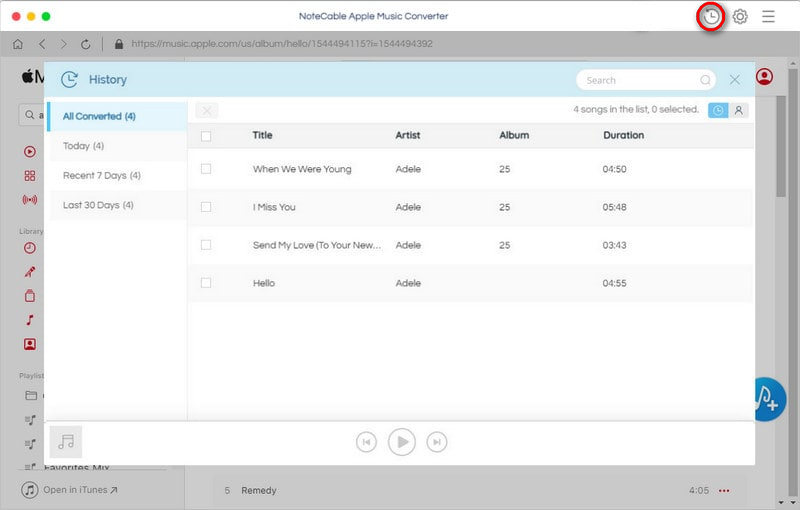Open the Radio broadcast icon in sidebar
Screen dimensions: 800x510
(30, 200)
